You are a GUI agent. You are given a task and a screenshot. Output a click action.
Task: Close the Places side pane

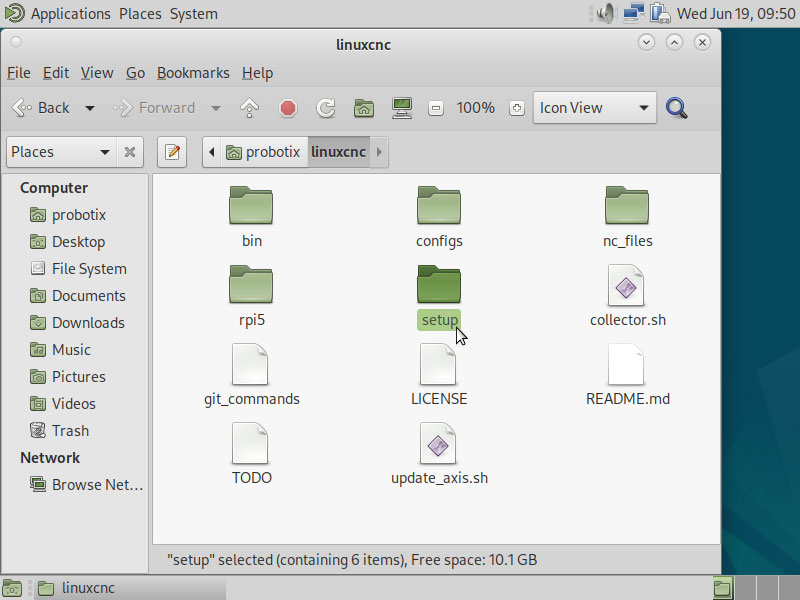click(x=130, y=152)
